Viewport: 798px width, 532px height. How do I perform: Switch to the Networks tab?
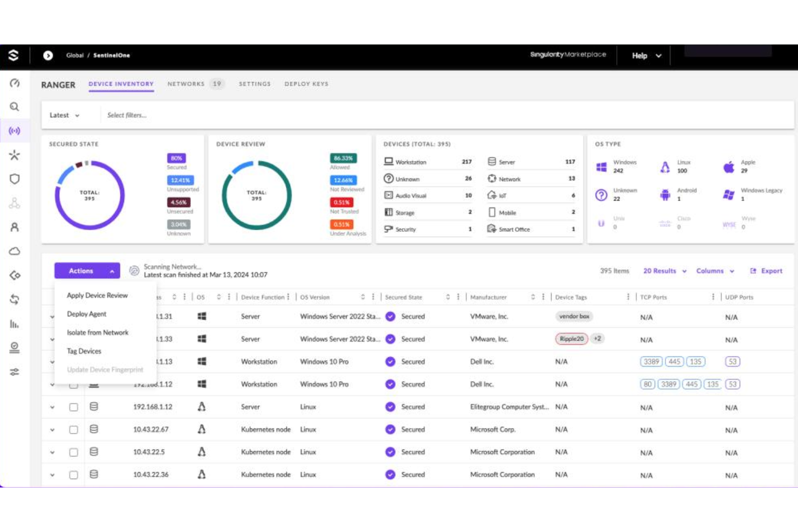185,84
